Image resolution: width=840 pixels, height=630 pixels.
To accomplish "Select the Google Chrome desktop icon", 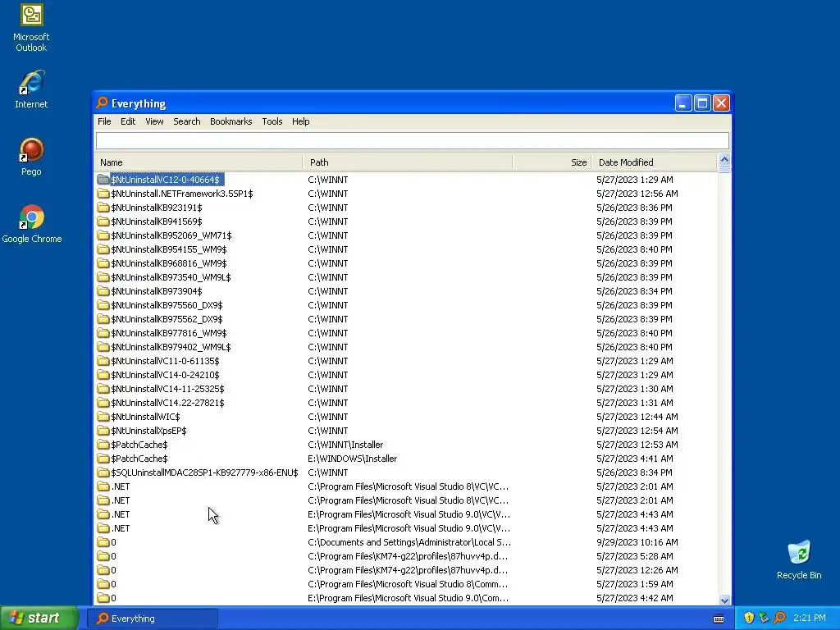I will click(32, 225).
